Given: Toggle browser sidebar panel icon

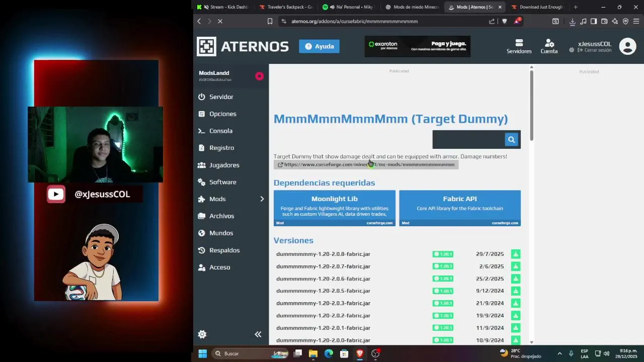Looking at the screenshot, I should click(594, 21).
